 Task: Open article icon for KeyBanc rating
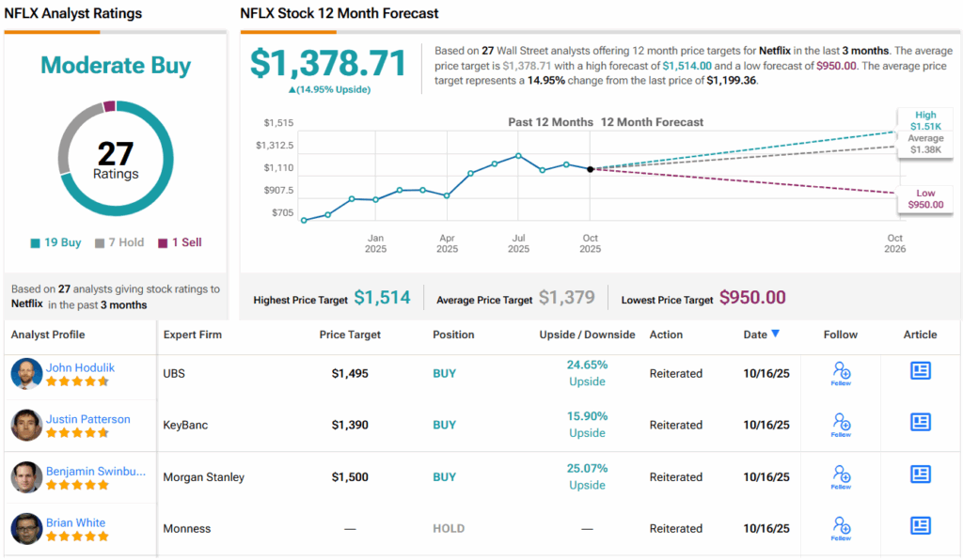click(x=920, y=423)
